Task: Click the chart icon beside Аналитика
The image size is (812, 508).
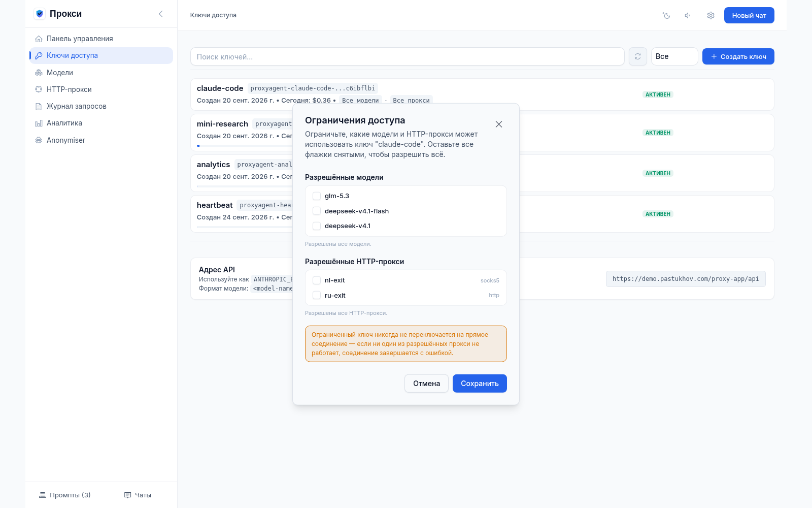Action: point(39,123)
